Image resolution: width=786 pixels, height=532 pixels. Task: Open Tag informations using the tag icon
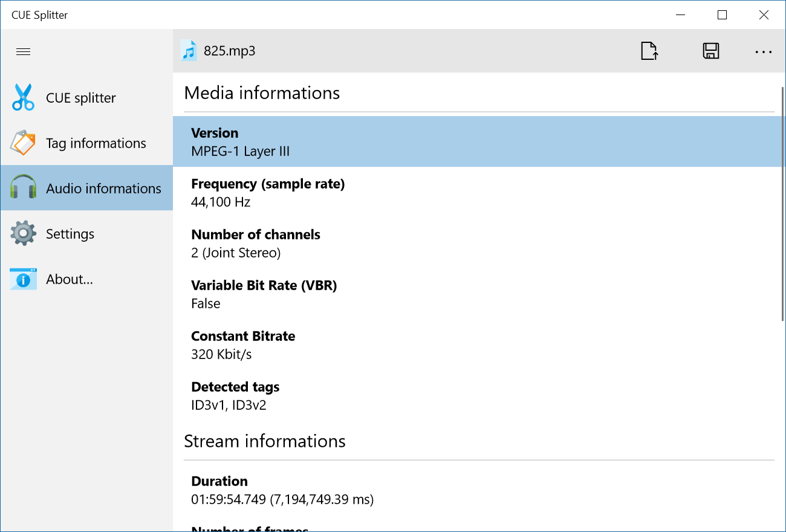(22, 143)
